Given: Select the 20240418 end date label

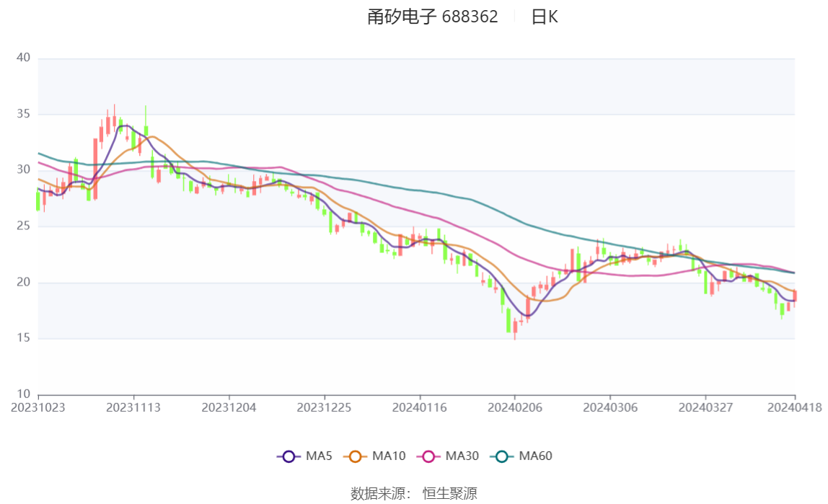Looking at the screenshot, I should [x=795, y=407].
